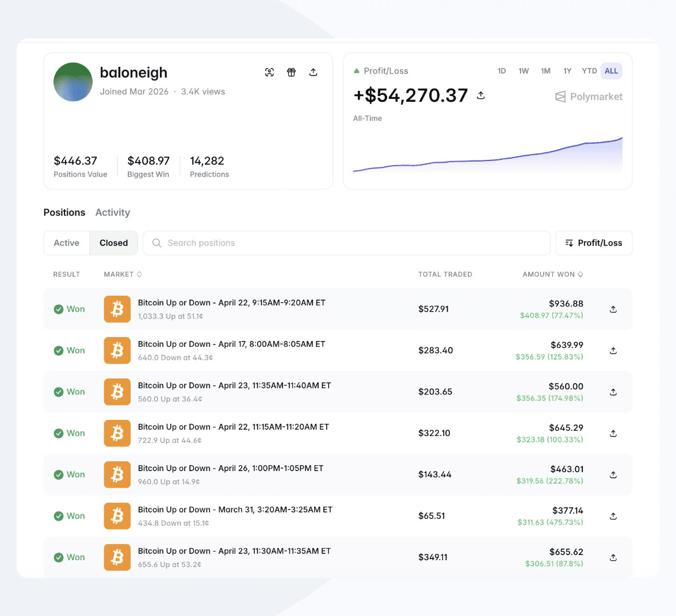Viewport: 676px width, 616px height.
Task: Open the Positions tab
Action: click(64, 212)
